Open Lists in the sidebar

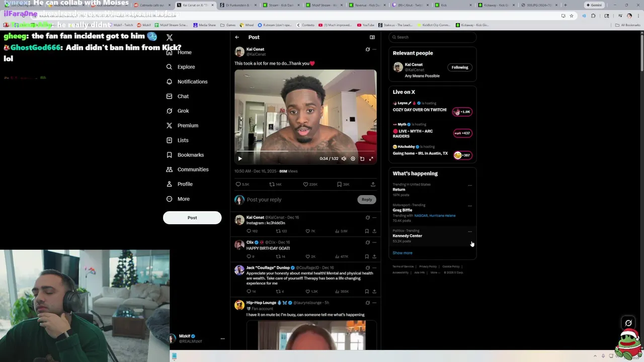pos(178,140)
